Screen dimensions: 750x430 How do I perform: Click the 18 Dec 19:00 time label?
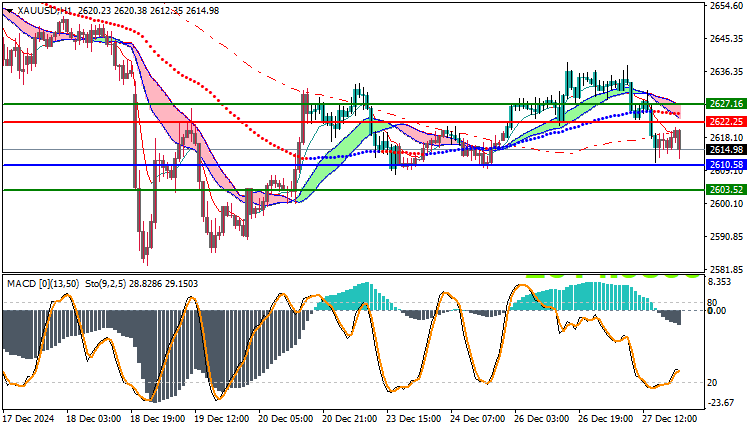[157, 419]
